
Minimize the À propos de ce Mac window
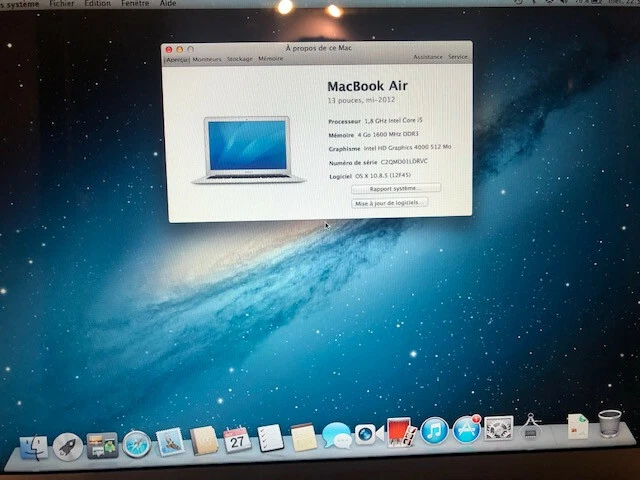coord(180,49)
